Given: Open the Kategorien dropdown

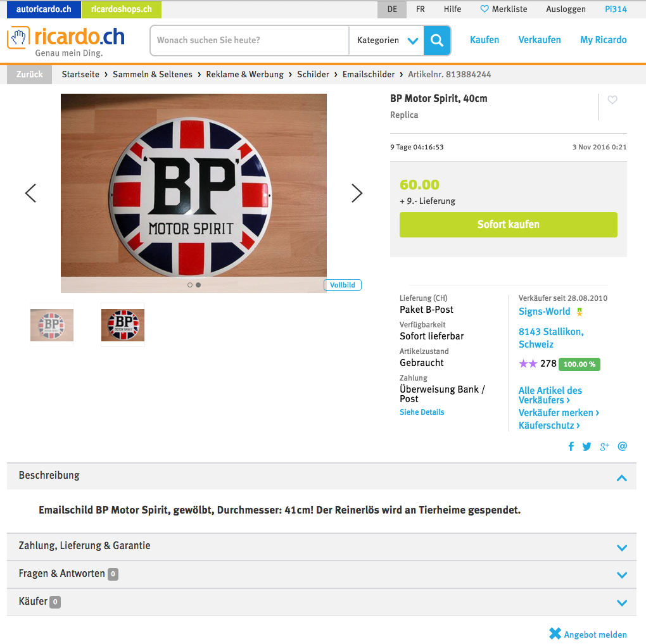Looking at the screenshot, I should 387,41.
